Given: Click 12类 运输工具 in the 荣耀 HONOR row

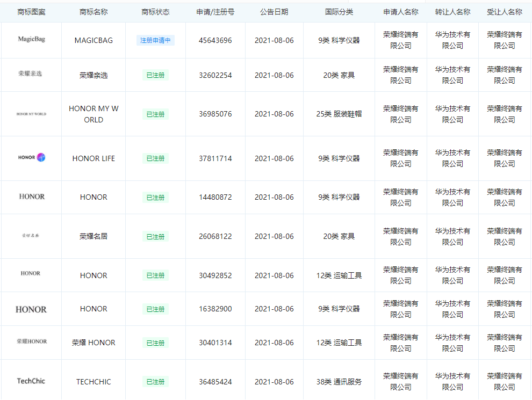Looking at the screenshot, I should [339, 343].
